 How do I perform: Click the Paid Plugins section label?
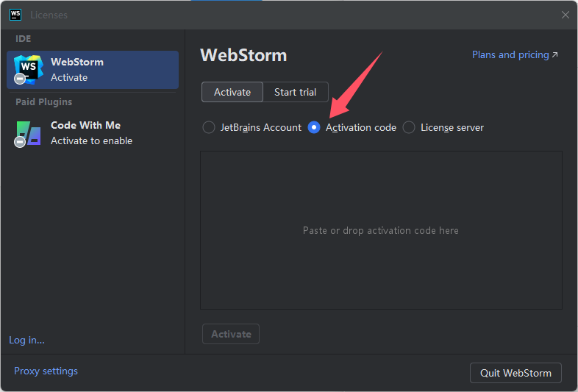tap(44, 101)
